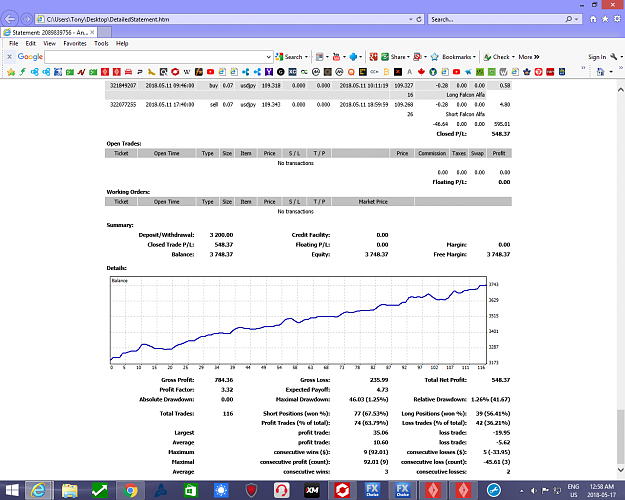Close the Google toolbar with the X

coord(10,57)
